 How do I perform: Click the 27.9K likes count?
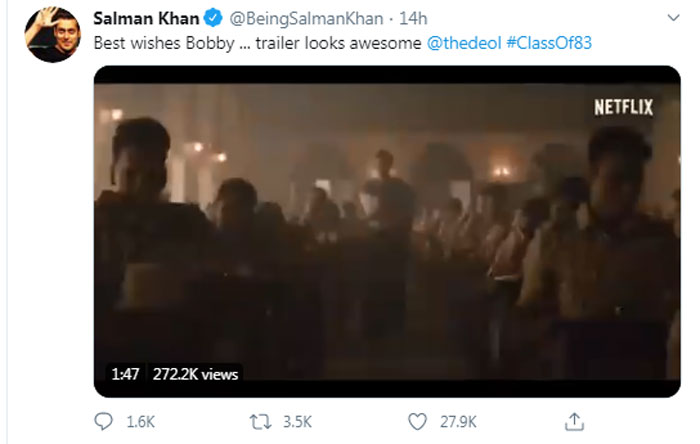pyautogui.click(x=458, y=422)
